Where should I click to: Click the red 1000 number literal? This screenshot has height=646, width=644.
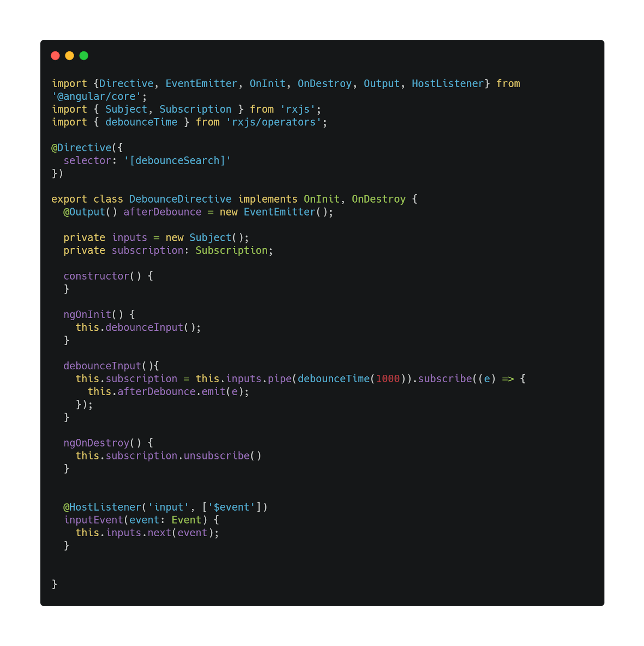click(x=388, y=379)
